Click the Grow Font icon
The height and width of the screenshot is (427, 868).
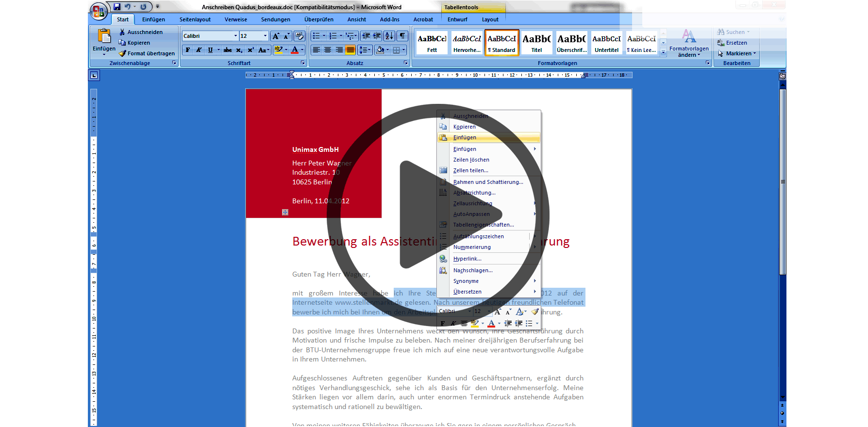(x=276, y=36)
